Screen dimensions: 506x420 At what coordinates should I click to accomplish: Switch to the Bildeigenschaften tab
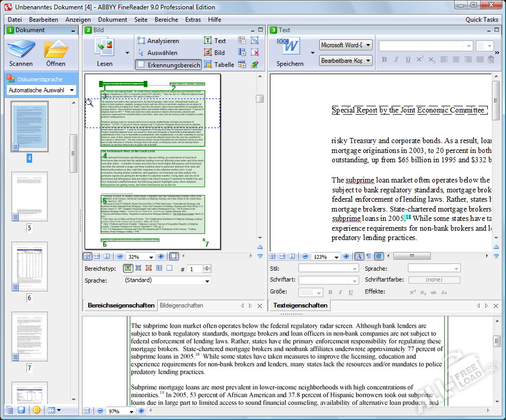point(181,305)
